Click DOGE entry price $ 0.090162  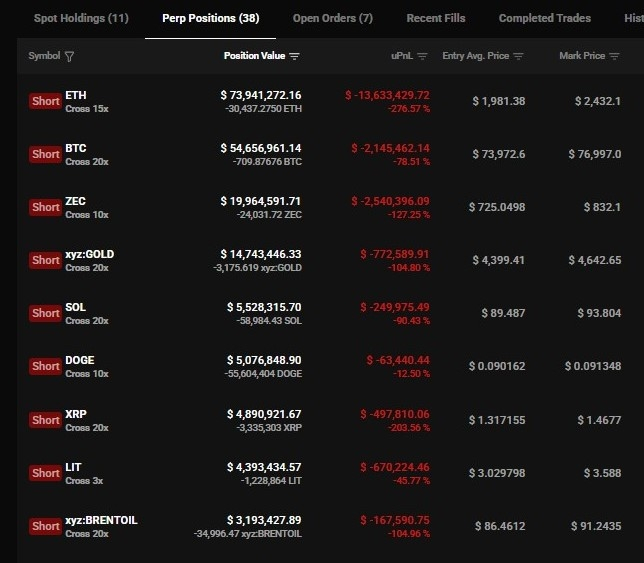click(x=497, y=366)
